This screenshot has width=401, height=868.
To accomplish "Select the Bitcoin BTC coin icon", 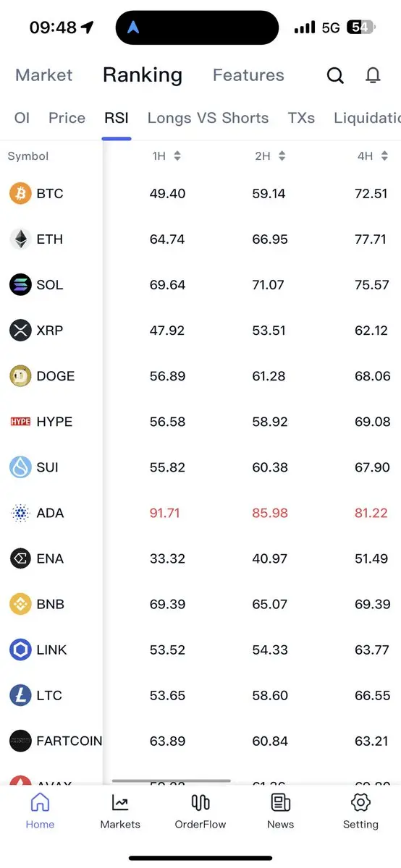I will pyautogui.click(x=20, y=193).
